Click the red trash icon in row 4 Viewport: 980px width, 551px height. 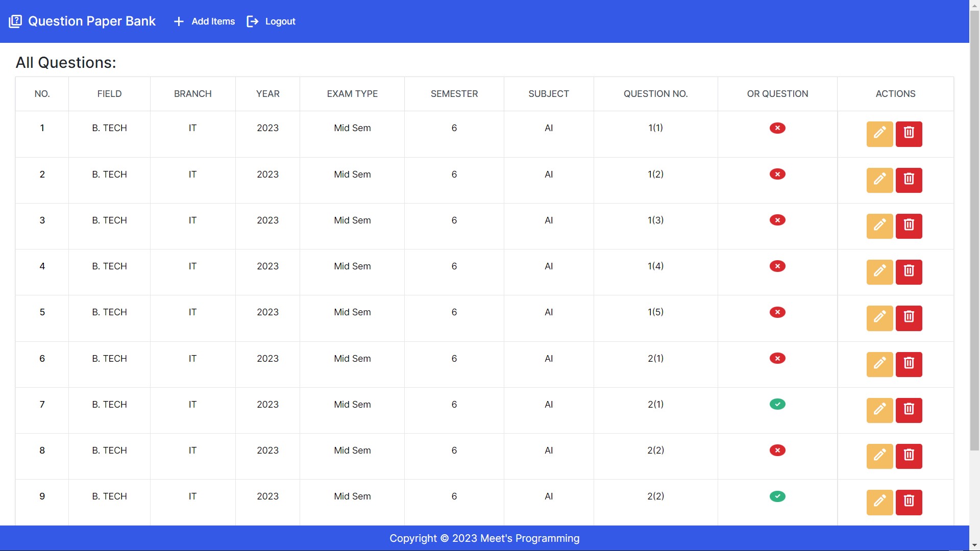point(909,272)
